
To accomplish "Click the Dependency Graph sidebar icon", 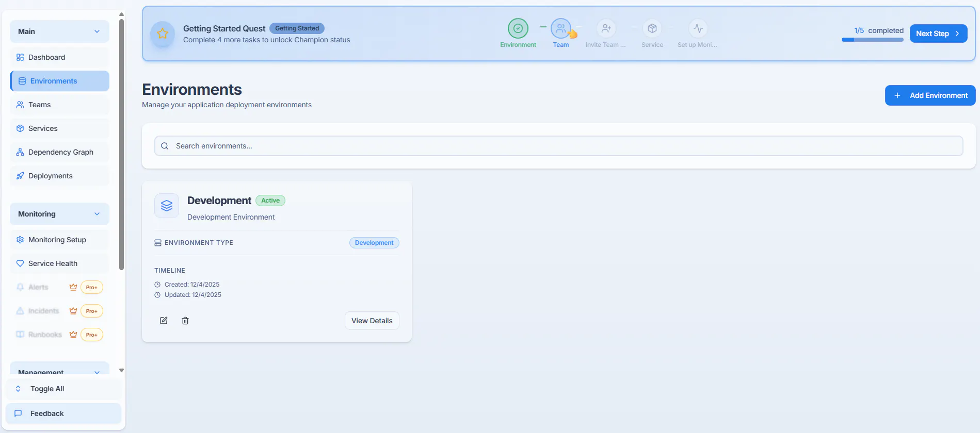I will click(20, 152).
